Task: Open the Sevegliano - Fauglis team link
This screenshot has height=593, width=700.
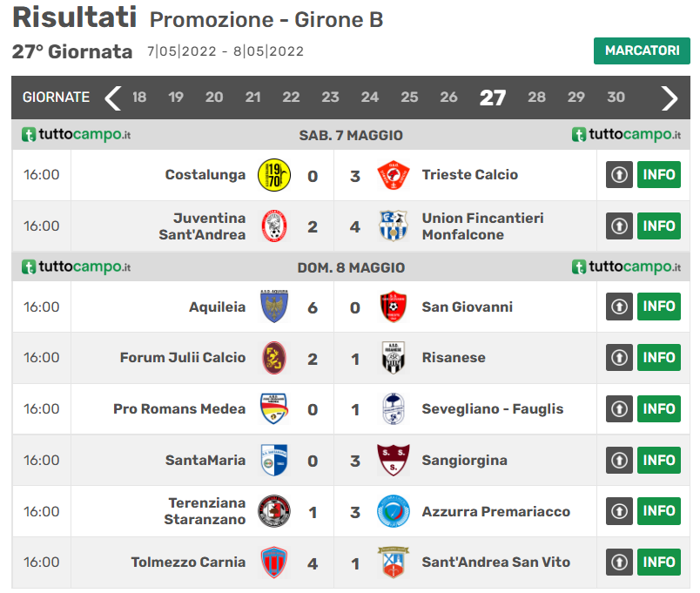Action: [x=493, y=409]
